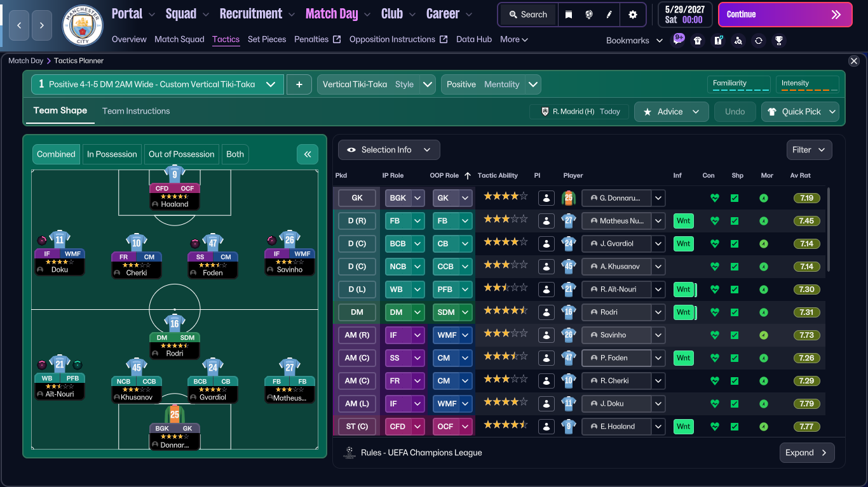Switch to Team Instructions tab

pos(136,111)
